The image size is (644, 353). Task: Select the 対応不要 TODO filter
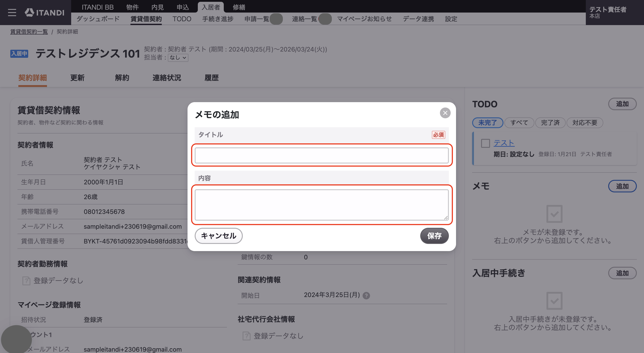[x=585, y=123]
